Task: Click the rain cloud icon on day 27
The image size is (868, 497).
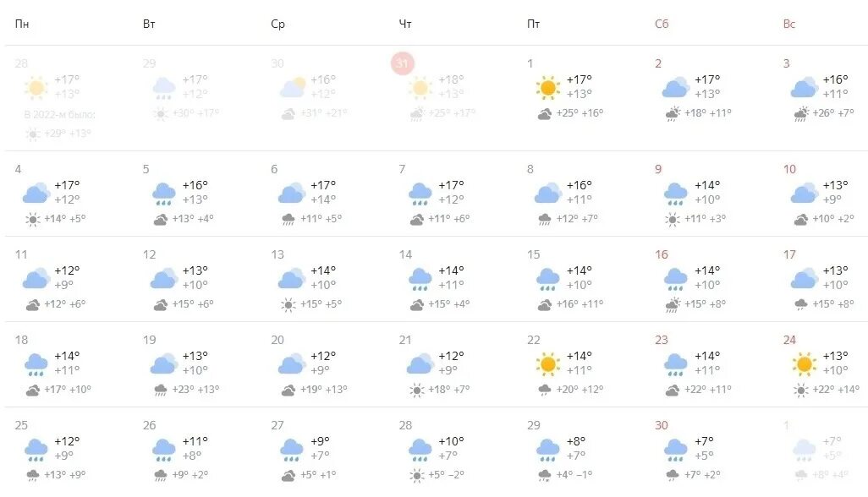Action: [x=292, y=450]
